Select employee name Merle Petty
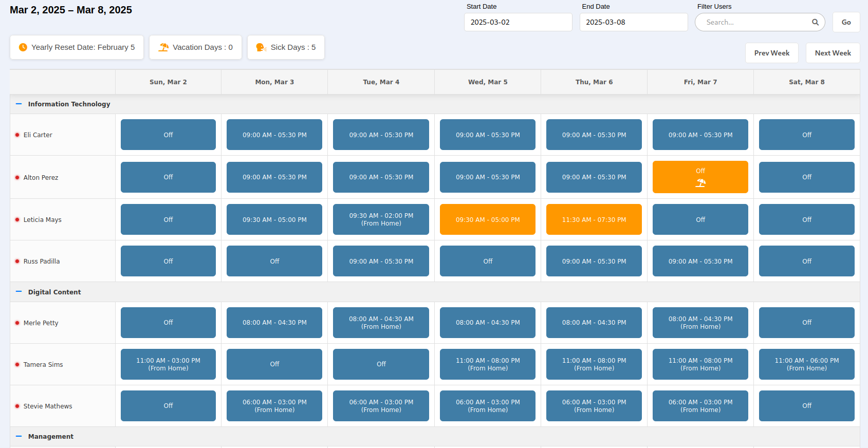 [x=41, y=323]
